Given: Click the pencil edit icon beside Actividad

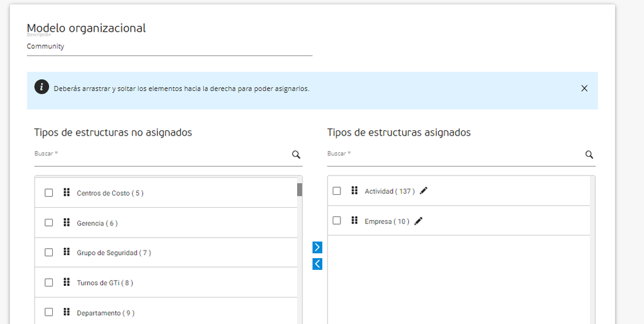Looking at the screenshot, I should click(424, 191).
